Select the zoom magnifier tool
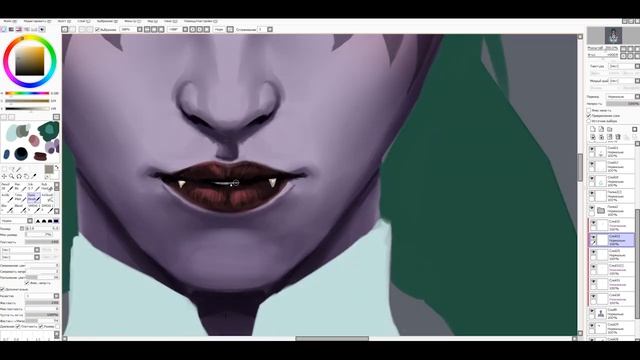 [x=11, y=176]
